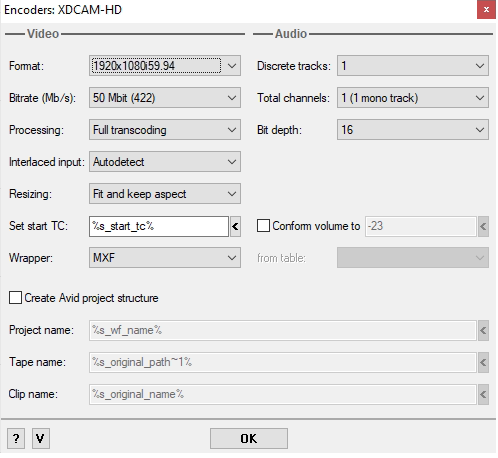Image resolution: width=498 pixels, height=458 pixels.
Task: Click the Total channels label
Action: pos(293,98)
